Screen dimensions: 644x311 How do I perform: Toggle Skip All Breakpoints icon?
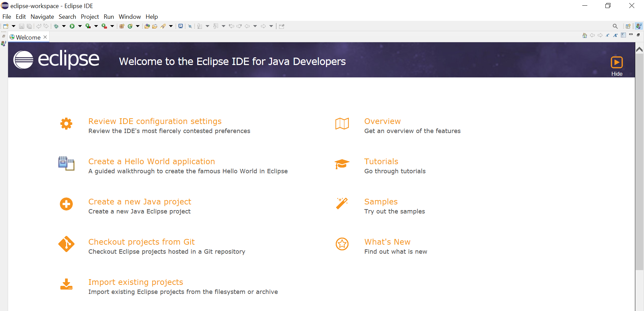point(190,26)
